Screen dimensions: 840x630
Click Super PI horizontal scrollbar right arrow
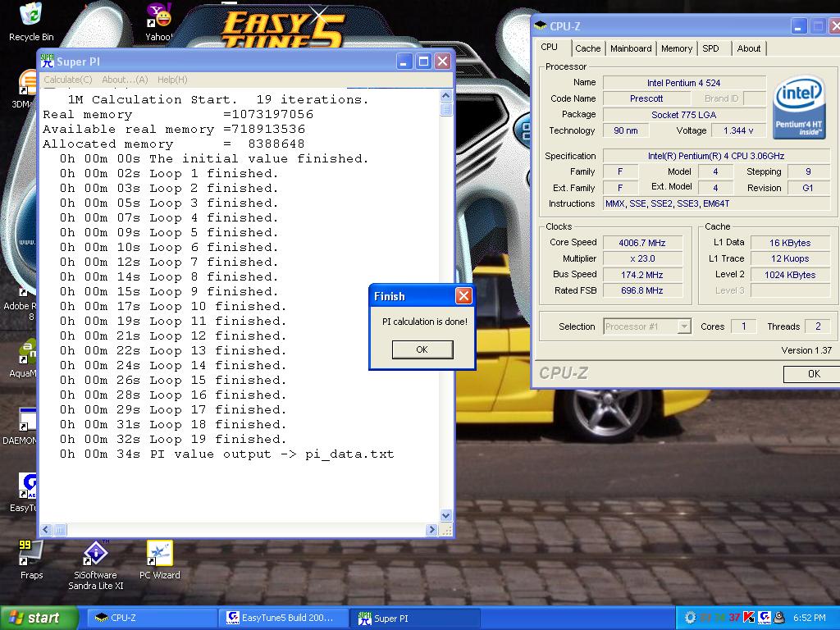coord(431,530)
